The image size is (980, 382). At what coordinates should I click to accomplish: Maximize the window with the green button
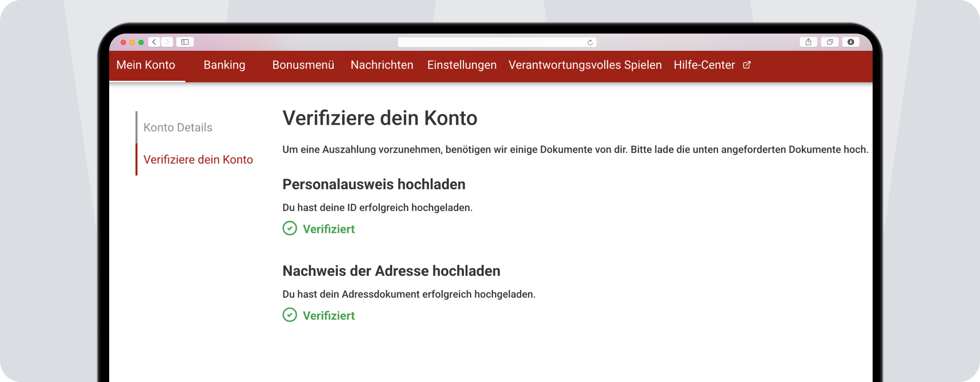pos(141,42)
